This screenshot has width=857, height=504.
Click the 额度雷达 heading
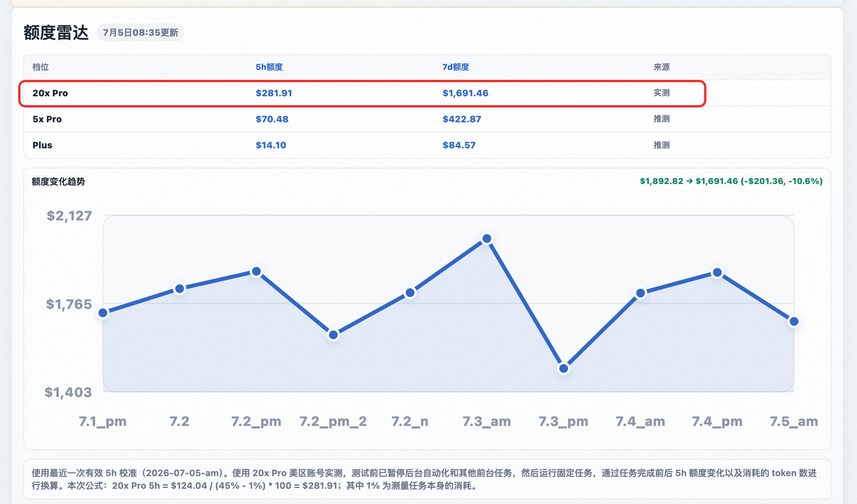pos(56,33)
